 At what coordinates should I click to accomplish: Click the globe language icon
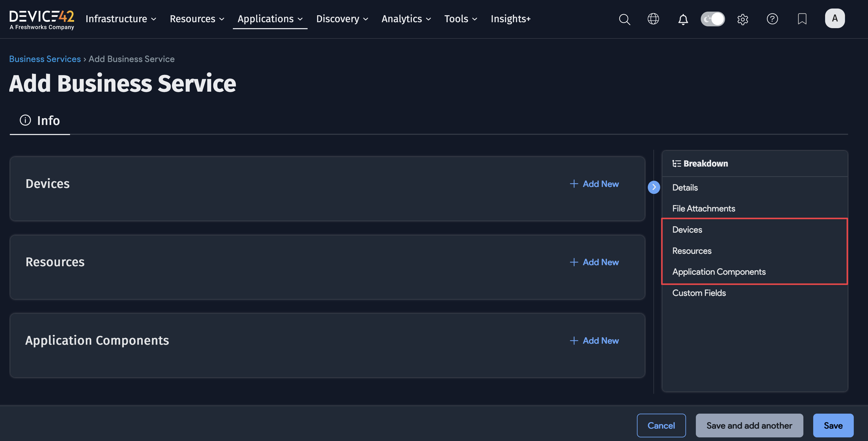click(653, 19)
